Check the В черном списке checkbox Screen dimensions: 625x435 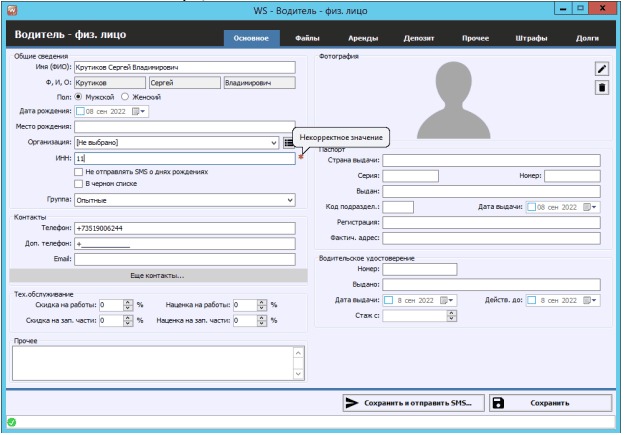point(79,185)
